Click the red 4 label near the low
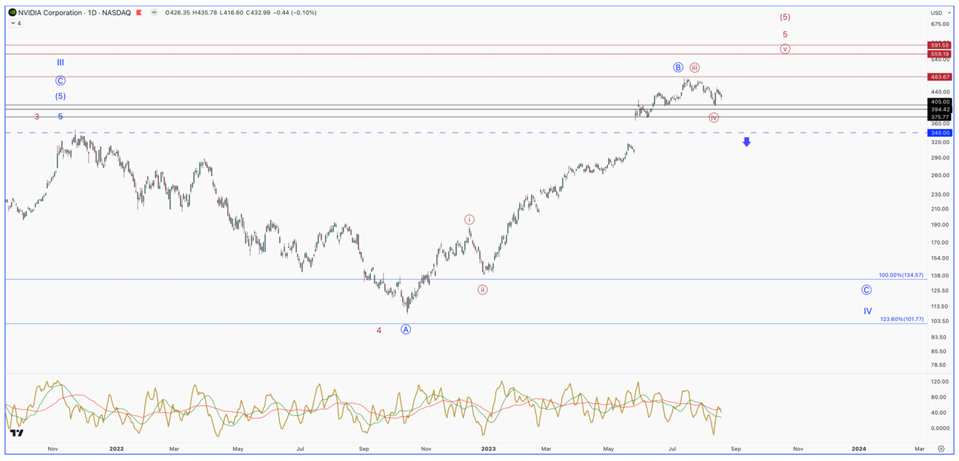The image size is (959, 461). pyautogui.click(x=379, y=330)
